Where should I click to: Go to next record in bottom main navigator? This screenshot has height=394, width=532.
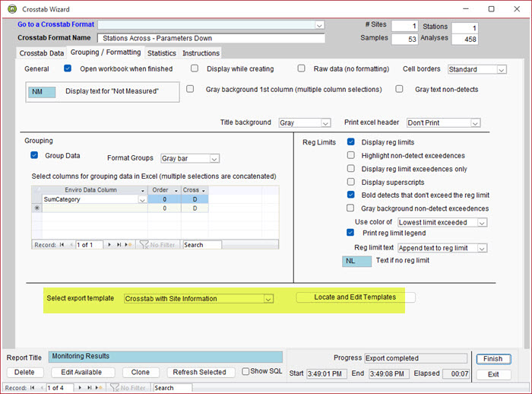click(x=80, y=388)
